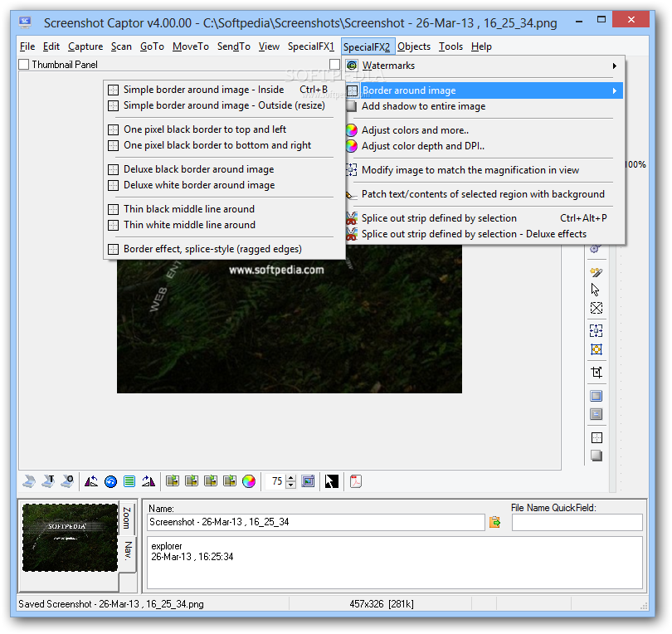
Task: Toggle the unlabeled checkbox left of Watermarks
Action: [x=334, y=64]
